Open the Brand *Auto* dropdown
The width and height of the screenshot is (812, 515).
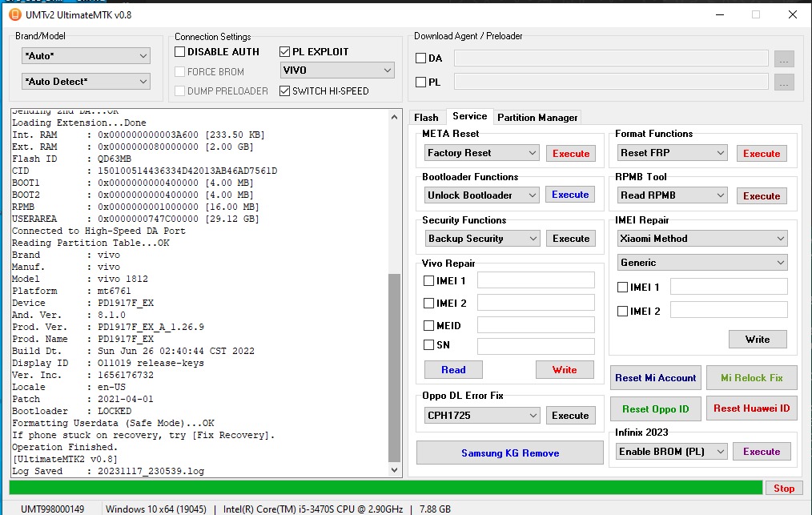(86, 56)
